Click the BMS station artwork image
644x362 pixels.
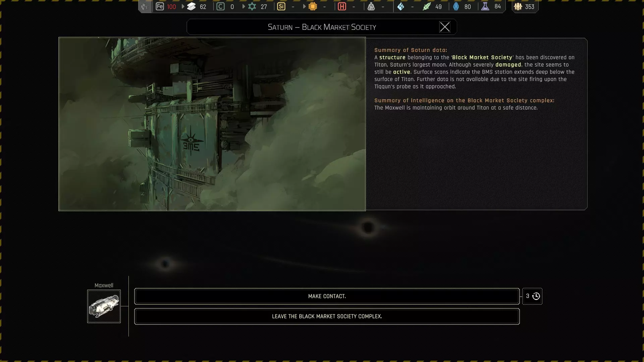tap(212, 124)
